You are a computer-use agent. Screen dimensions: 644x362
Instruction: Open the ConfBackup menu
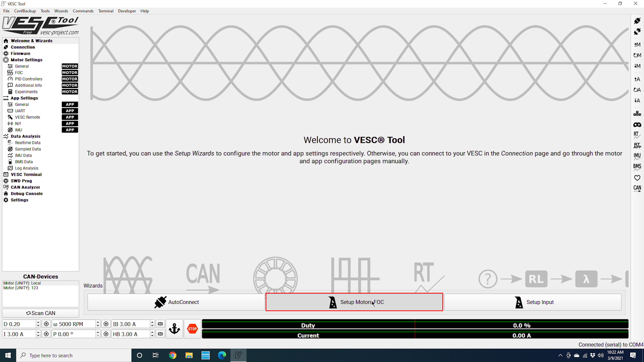pos(25,11)
